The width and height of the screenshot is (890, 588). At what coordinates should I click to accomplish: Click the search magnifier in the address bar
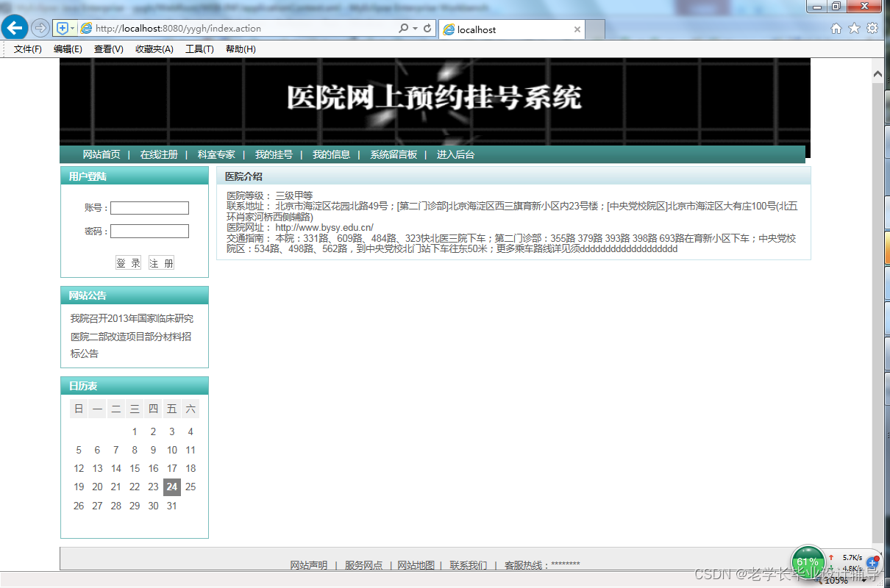click(403, 29)
